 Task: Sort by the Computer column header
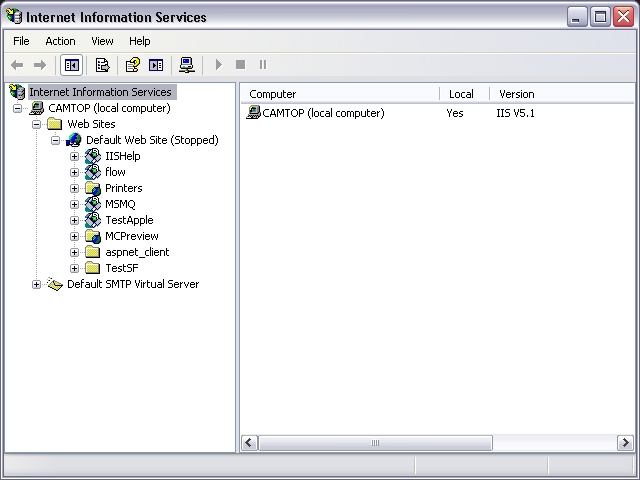coord(341,94)
